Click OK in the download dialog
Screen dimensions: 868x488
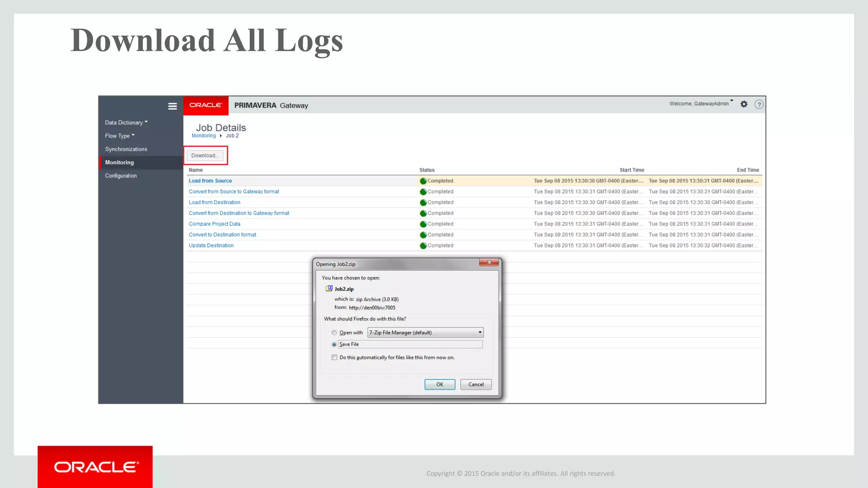coord(440,384)
